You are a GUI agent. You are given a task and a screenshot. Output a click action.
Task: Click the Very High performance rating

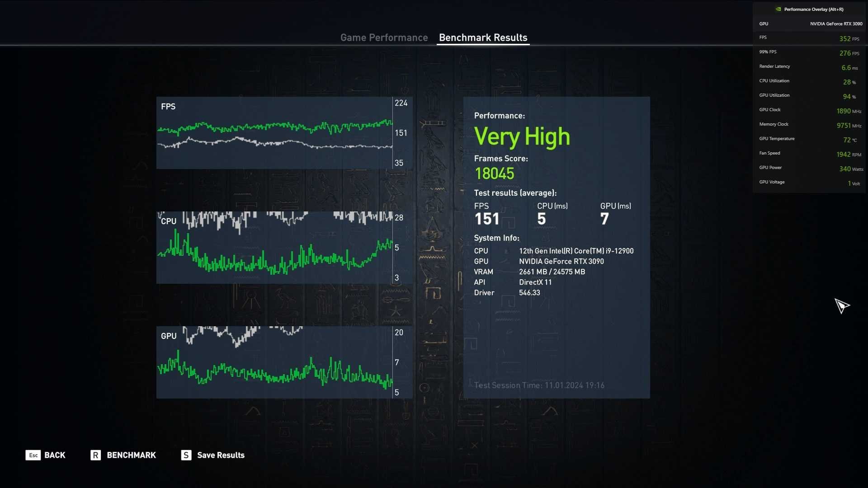[522, 137]
